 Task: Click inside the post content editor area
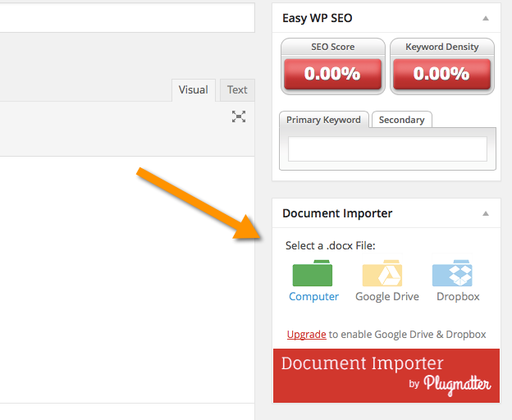click(127, 280)
